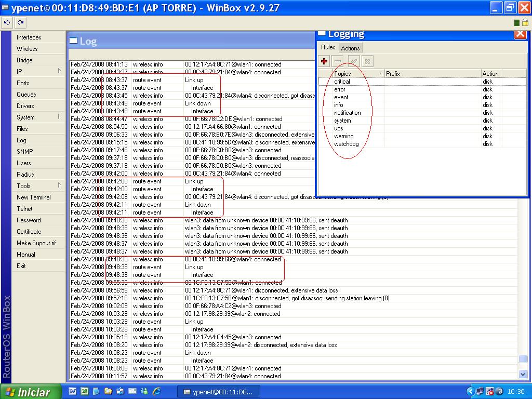This screenshot has height=399, width=532.
Task: Expand the Tools submenu
Action: tap(38, 186)
